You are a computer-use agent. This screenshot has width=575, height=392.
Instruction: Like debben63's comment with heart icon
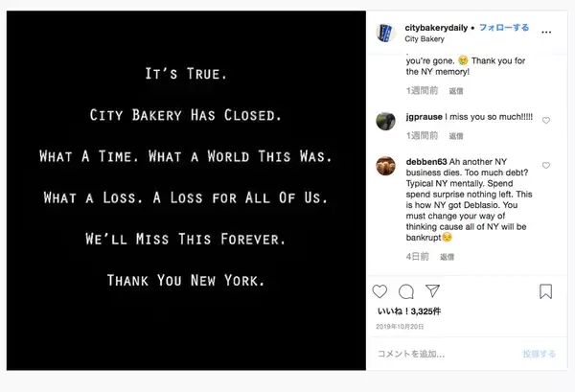546,166
